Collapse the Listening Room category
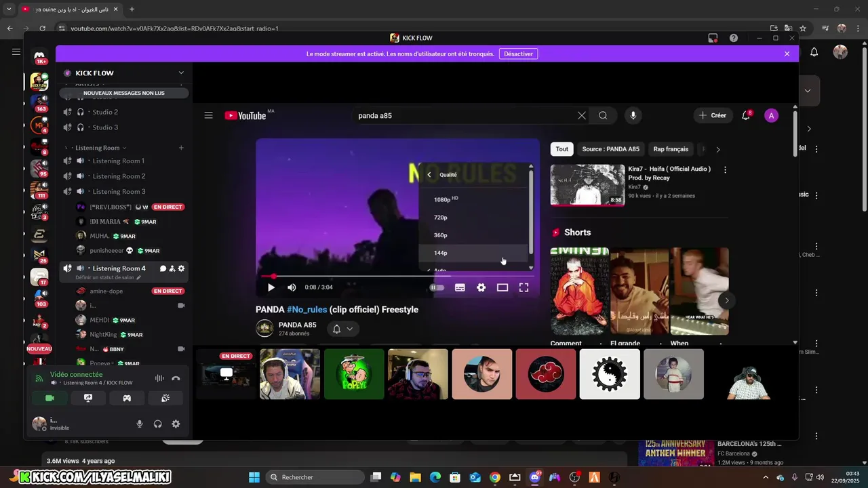 click(96, 148)
